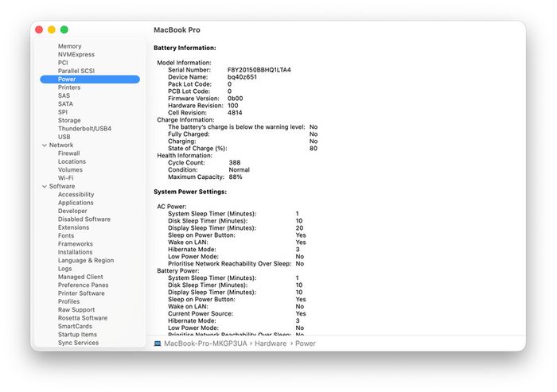Open the SPI sidebar entry
Viewport: 557px width, 392px height.
(x=63, y=112)
